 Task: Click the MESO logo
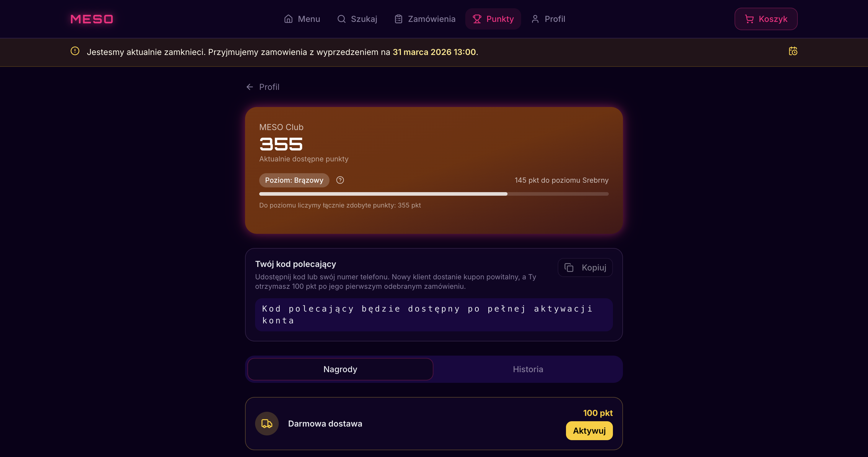coord(92,19)
